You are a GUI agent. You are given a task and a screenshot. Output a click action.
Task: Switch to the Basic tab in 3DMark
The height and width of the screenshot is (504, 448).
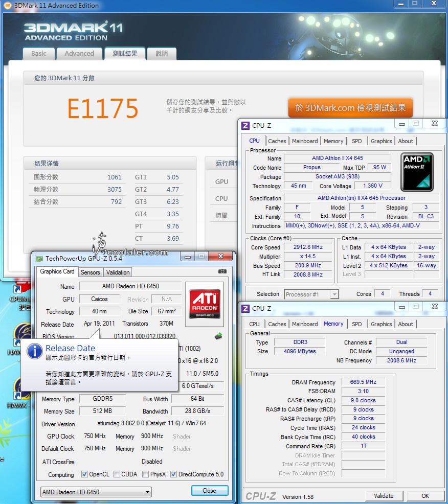38,54
